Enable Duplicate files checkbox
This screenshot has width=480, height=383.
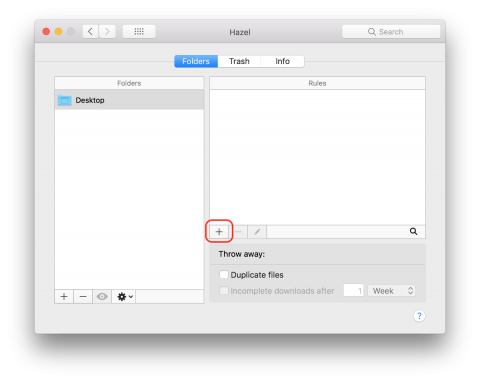point(224,275)
